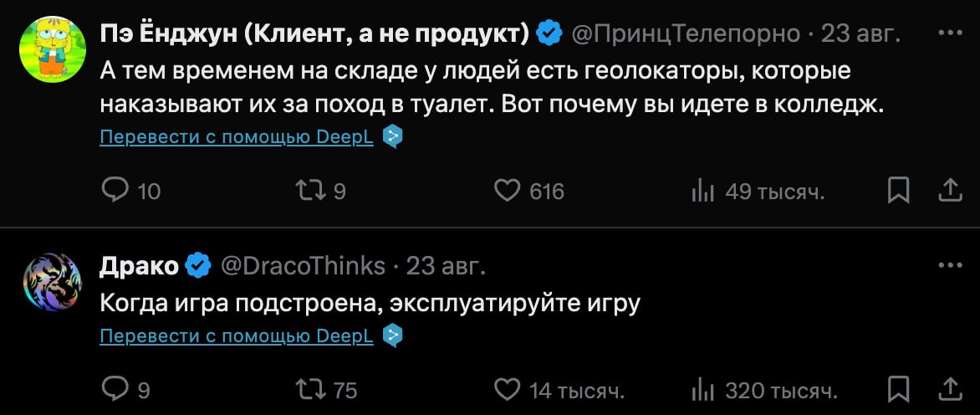980x415 pixels.
Task: Open Пэ Ёнджун's profile avatar
Action: [x=50, y=50]
